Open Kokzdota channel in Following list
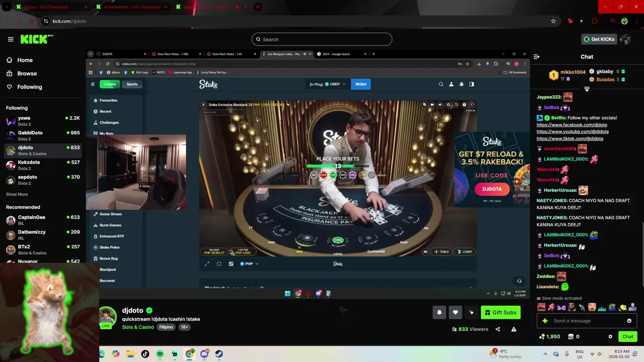 pyautogui.click(x=42, y=165)
